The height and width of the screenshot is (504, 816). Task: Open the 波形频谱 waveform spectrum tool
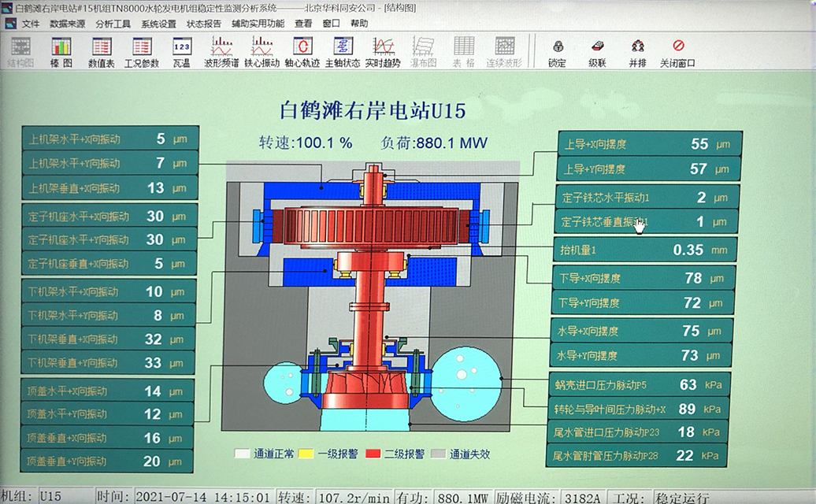click(221, 51)
